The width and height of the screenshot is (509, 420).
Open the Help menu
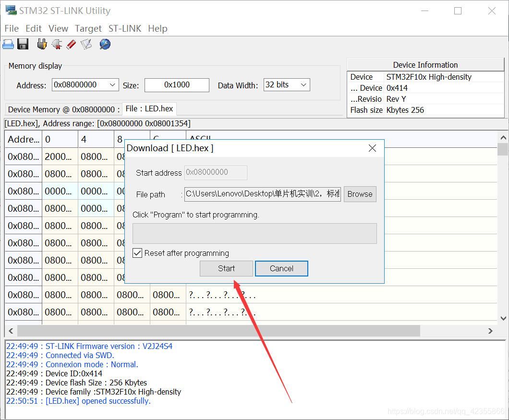pyautogui.click(x=158, y=29)
